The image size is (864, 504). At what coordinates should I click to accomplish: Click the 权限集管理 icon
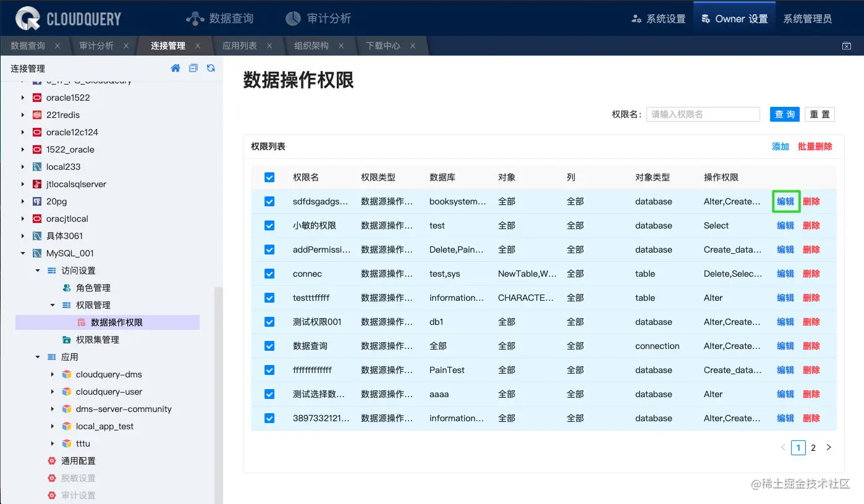[x=67, y=340]
